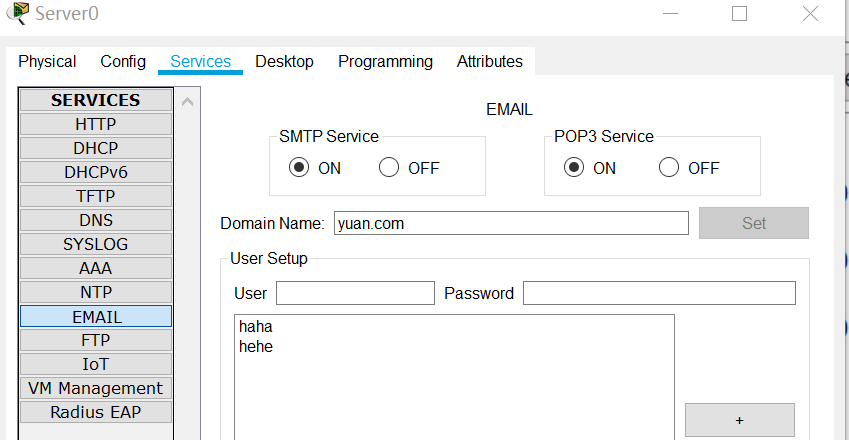Click the Domain Name input field
849x440 pixels.
click(x=511, y=223)
